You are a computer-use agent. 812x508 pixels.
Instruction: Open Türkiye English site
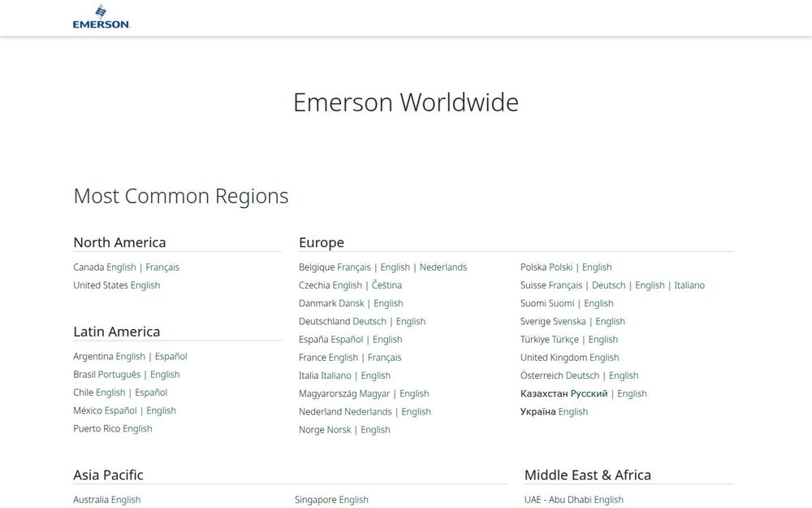pos(603,340)
